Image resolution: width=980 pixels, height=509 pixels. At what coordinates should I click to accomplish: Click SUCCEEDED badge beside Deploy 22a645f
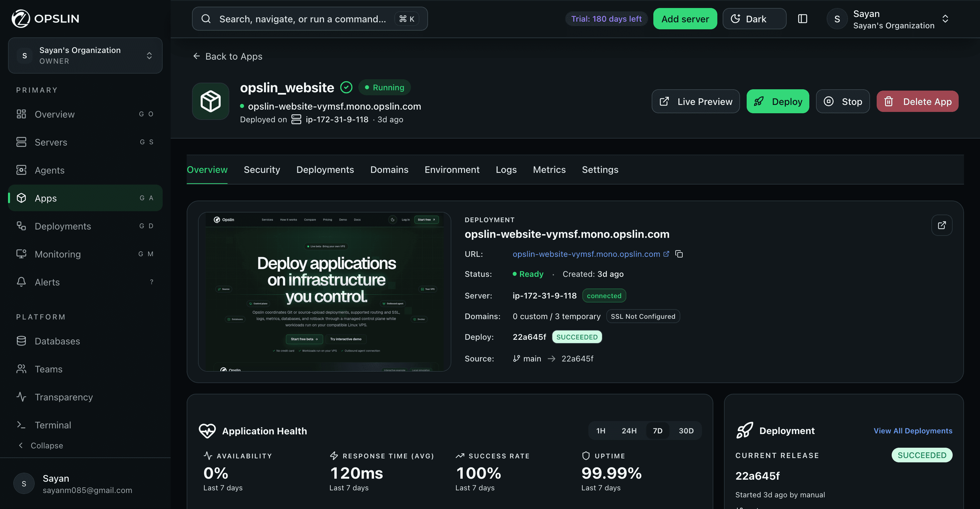pos(577,337)
